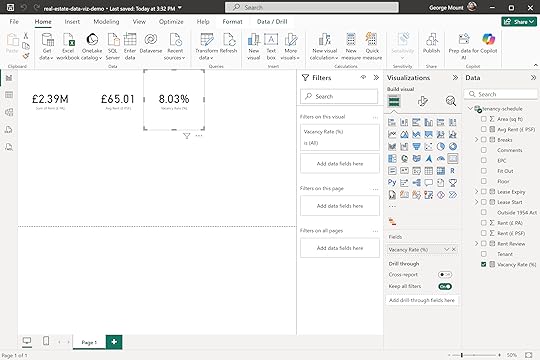Viewport: 540px width, 360px height.
Task: Create a Quick measure
Action: pyautogui.click(x=372, y=47)
